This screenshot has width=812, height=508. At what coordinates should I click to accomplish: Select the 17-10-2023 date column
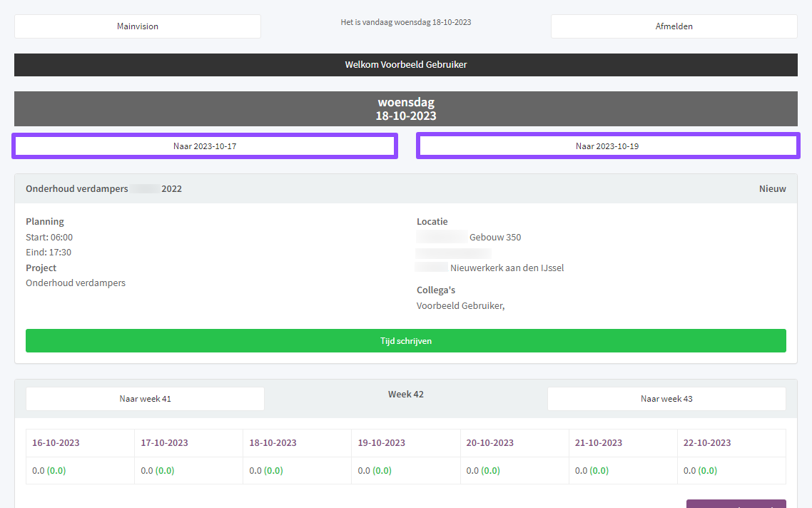coord(164,443)
